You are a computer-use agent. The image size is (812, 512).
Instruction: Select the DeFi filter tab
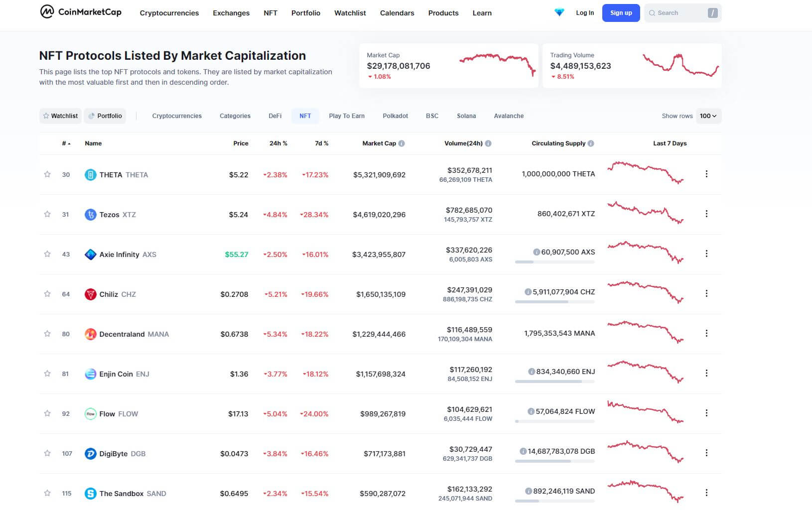(x=275, y=116)
